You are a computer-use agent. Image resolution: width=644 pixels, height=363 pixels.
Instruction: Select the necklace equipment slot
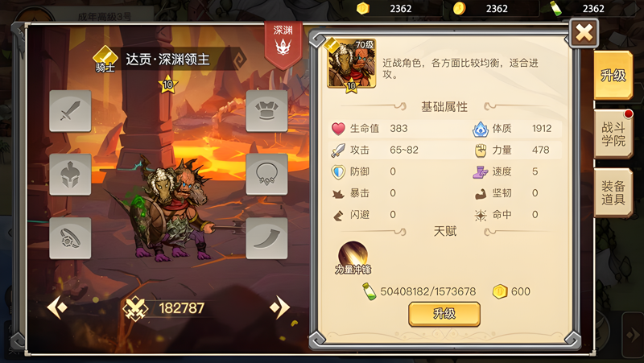[266, 175]
